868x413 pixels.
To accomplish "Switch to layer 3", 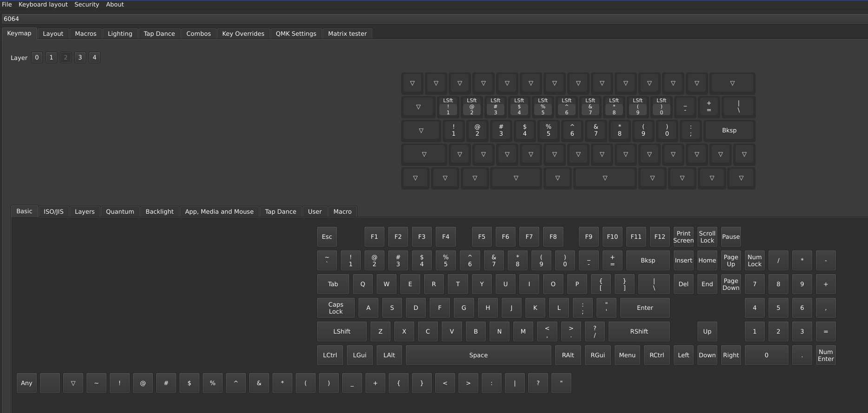I will [80, 58].
